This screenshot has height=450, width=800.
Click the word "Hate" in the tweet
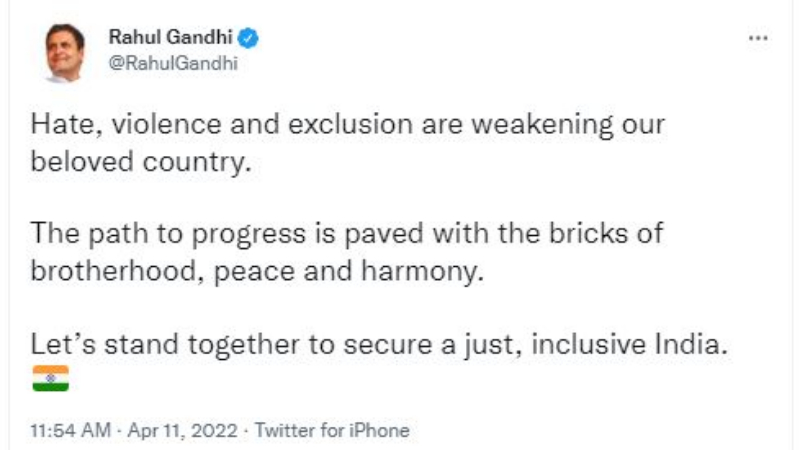pyautogui.click(x=66, y=124)
